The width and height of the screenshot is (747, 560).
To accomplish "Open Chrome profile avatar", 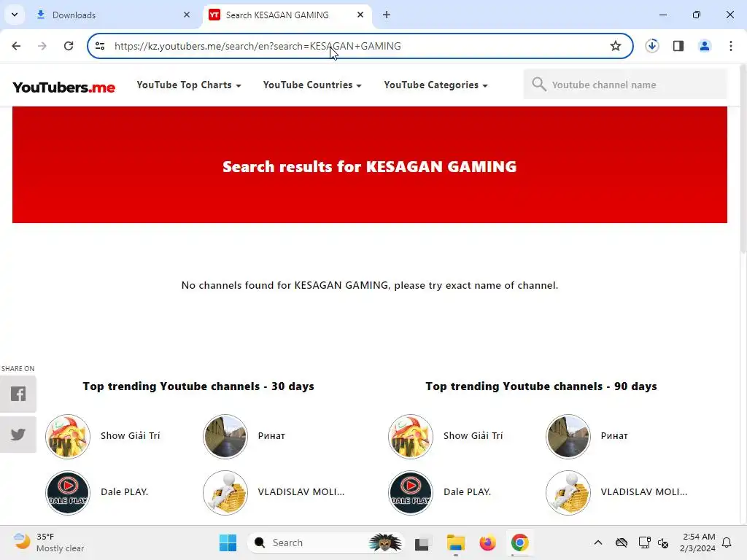I will click(705, 46).
